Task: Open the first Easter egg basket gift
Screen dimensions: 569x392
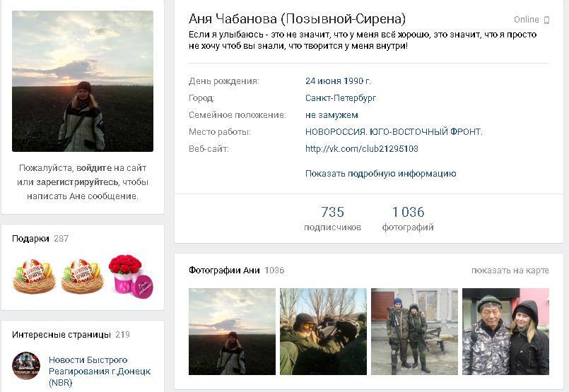Action: 34,276
